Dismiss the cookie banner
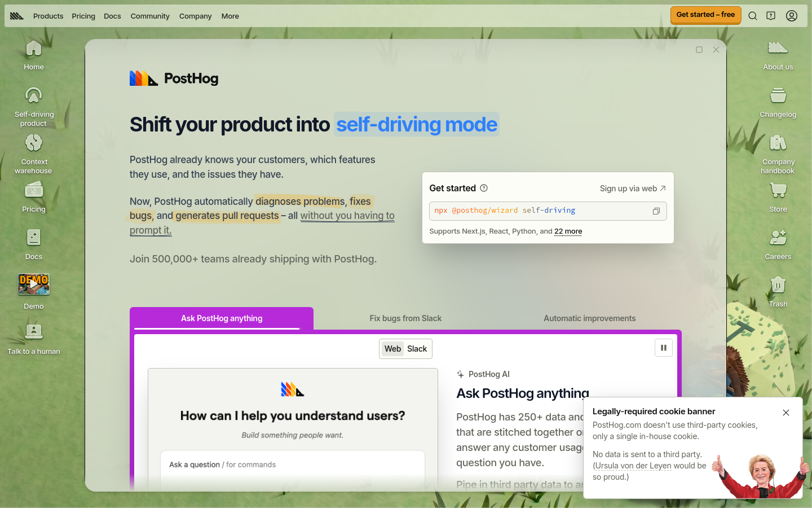 pyautogui.click(x=786, y=413)
